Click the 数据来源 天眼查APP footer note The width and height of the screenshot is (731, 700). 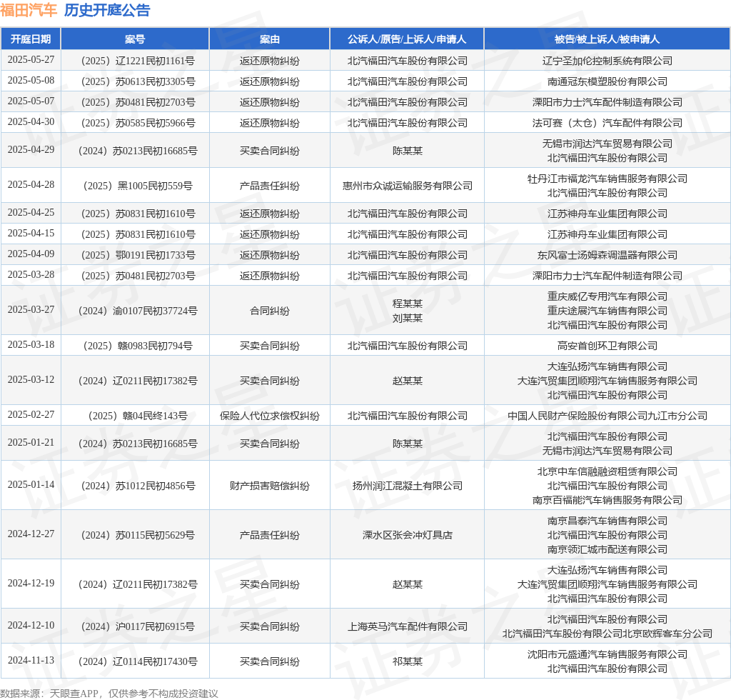109,694
